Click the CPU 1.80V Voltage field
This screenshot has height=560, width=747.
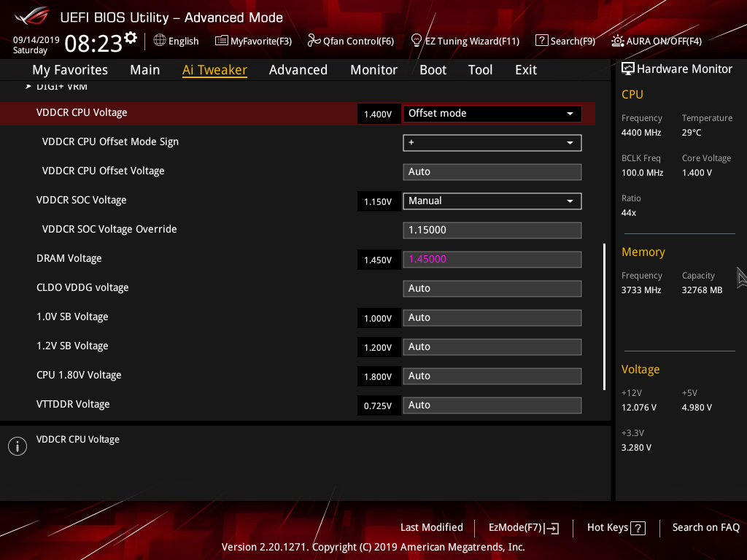[492, 376]
